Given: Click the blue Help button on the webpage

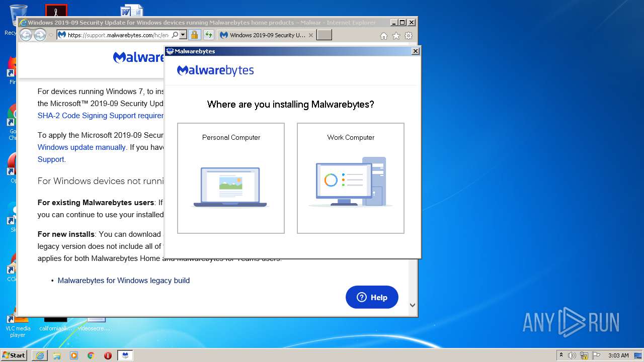Looking at the screenshot, I should [372, 297].
